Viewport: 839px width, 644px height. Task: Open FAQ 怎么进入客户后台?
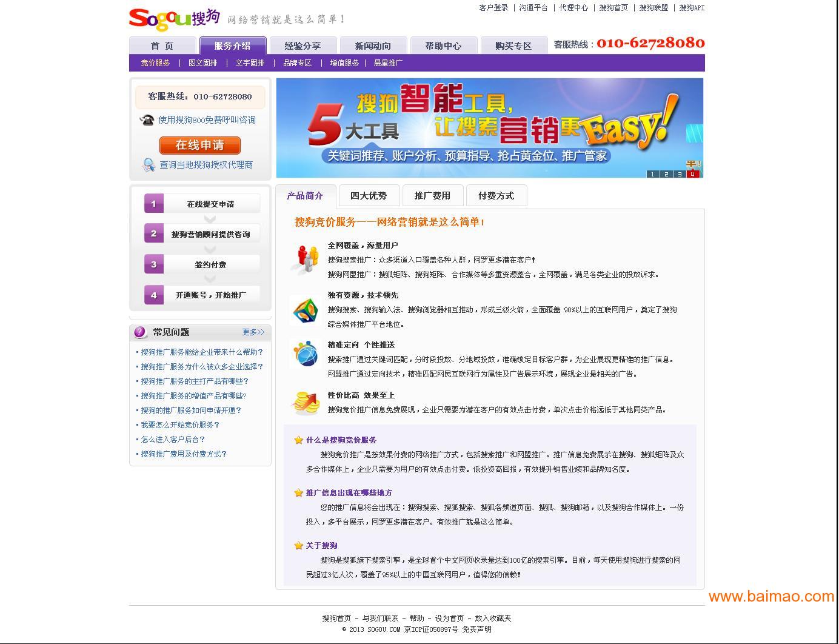[x=173, y=440]
